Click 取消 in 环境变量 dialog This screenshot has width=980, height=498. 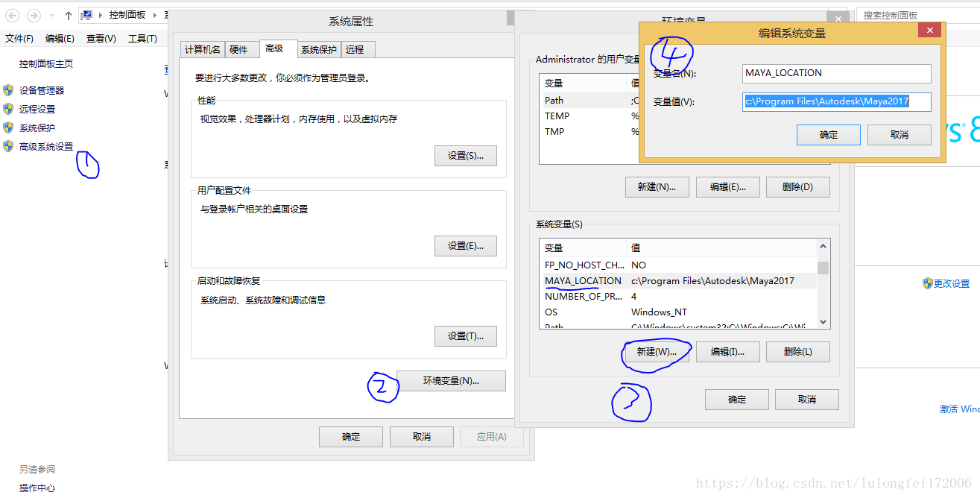click(x=807, y=400)
